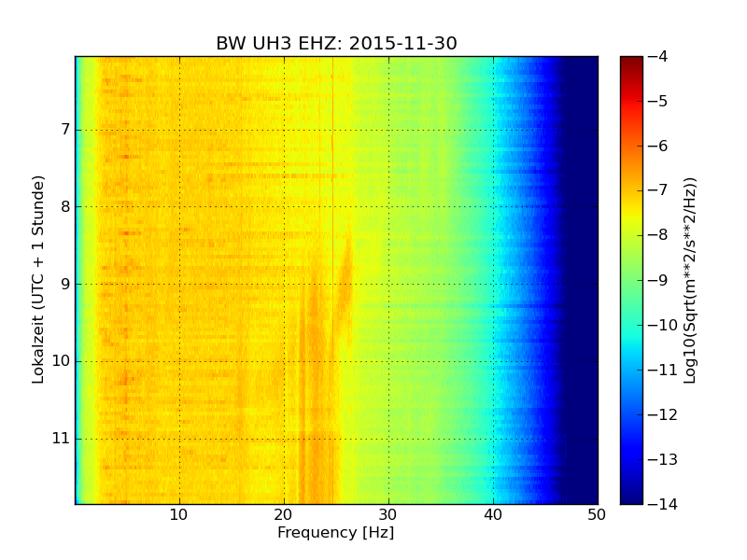Click colorbar tick label −7
This screenshot has height=560, width=747.
[x=658, y=190]
